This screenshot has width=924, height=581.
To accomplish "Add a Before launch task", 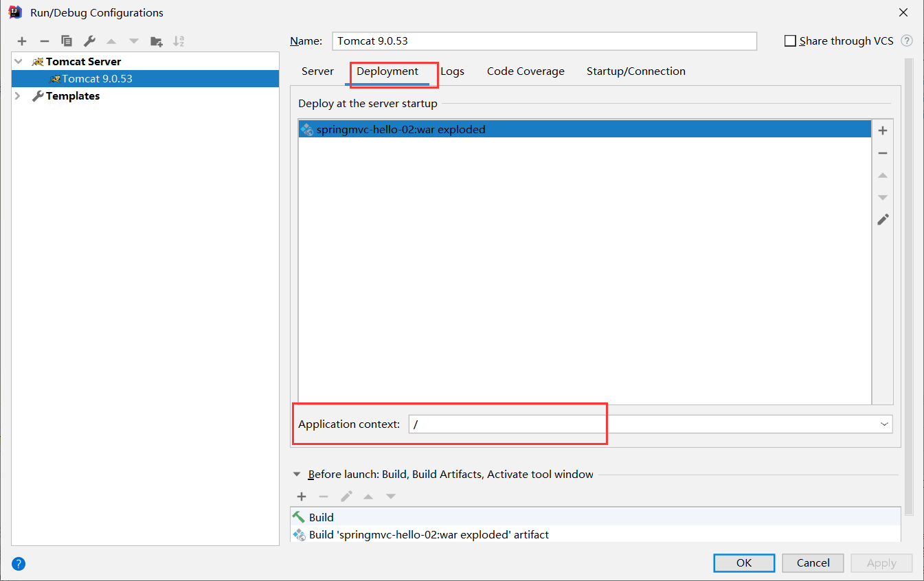I will tap(302, 497).
